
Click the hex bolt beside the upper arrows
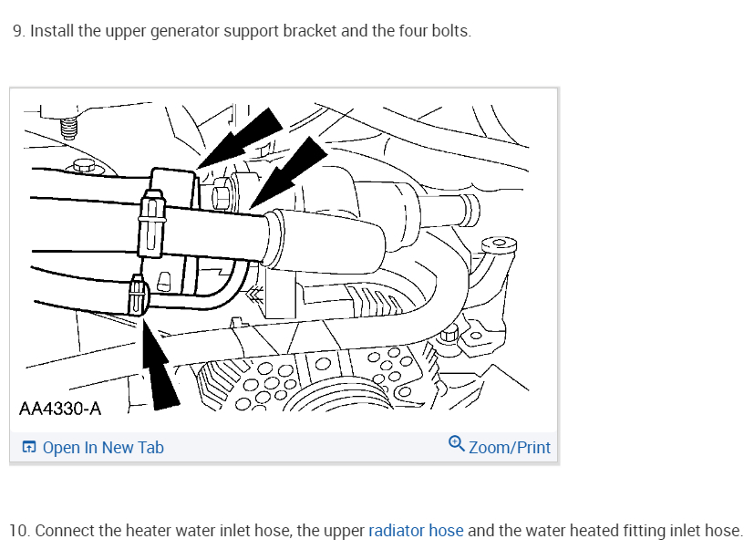(x=222, y=193)
